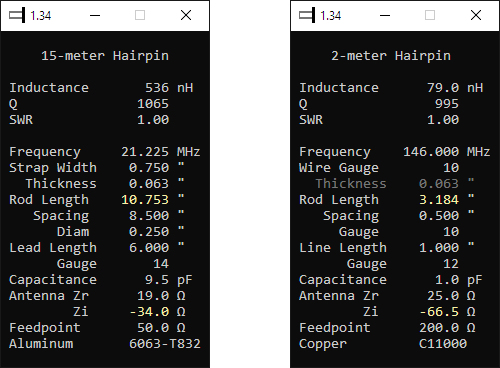500x368 pixels.
Task: Click the alloy value 6063-T832
Action: pyautogui.click(x=165, y=344)
